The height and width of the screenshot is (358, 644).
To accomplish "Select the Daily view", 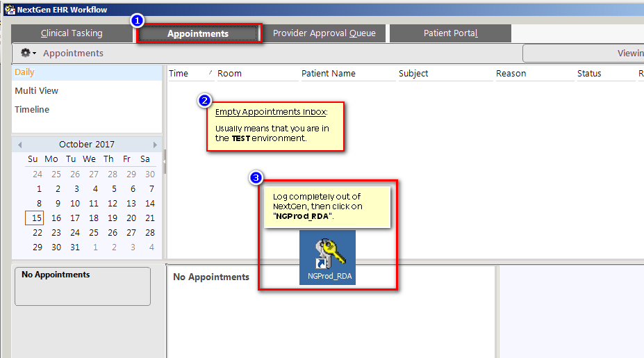I will pyautogui.click(x=87, y=72).
